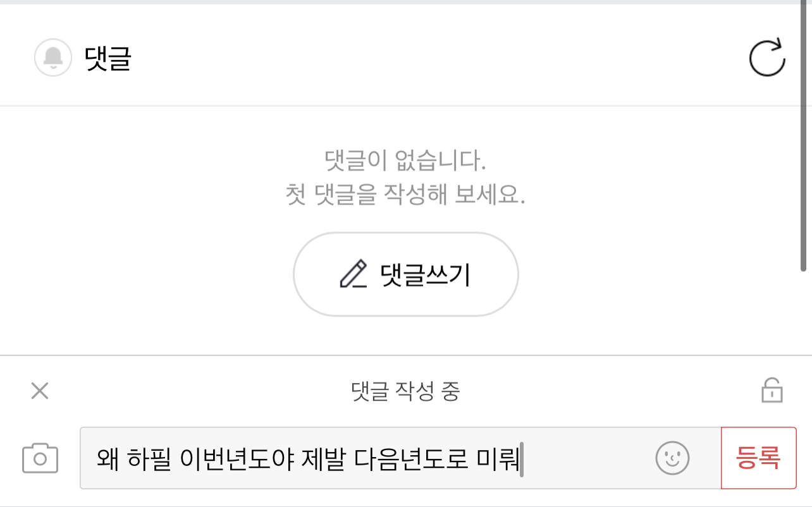812x507 pixels.
Task: Select the pencil icon in 댓글쓰기 button
Action: tap(354, 273)
